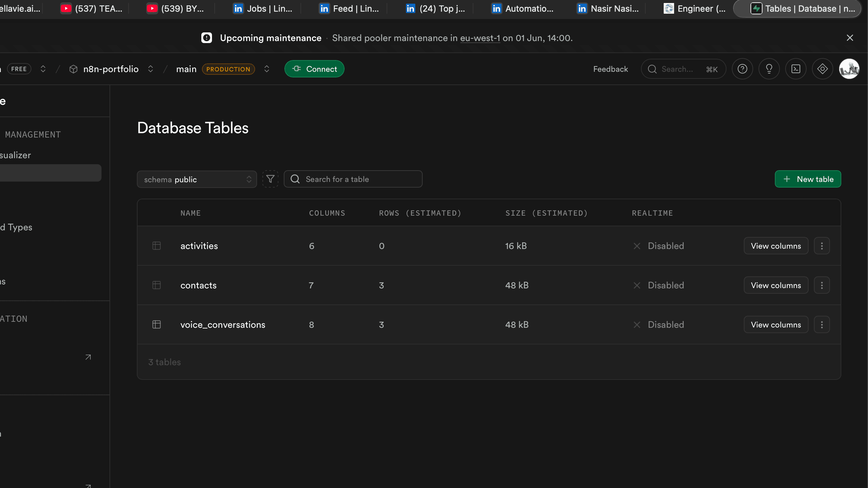The height and width of the screenshot is (488, 868).
Task: Open more options for activities table
Action: (822, 246)
